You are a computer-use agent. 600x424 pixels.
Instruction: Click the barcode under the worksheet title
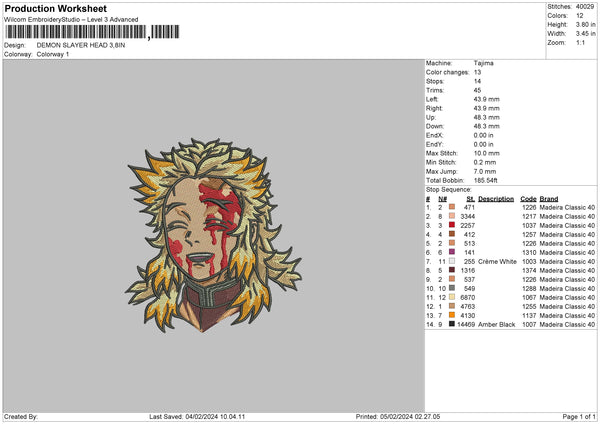pos(92,32)
